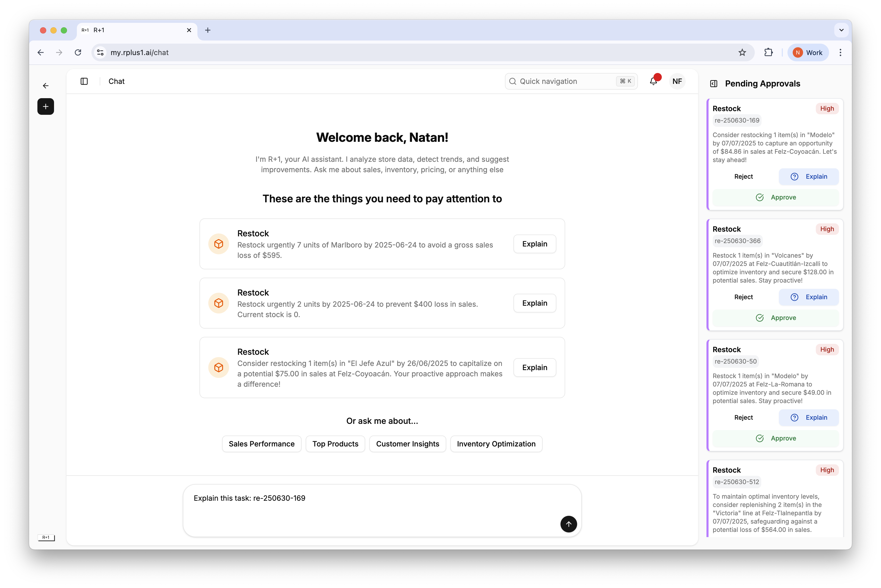Image resolution: width=881 pixels, height=588 pixels.
Task: Explain approval re-250630-50
Action: pos(809,417)
